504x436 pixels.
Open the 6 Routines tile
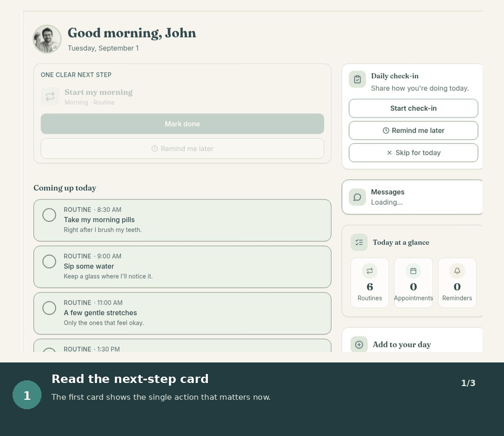click(370, 283)
